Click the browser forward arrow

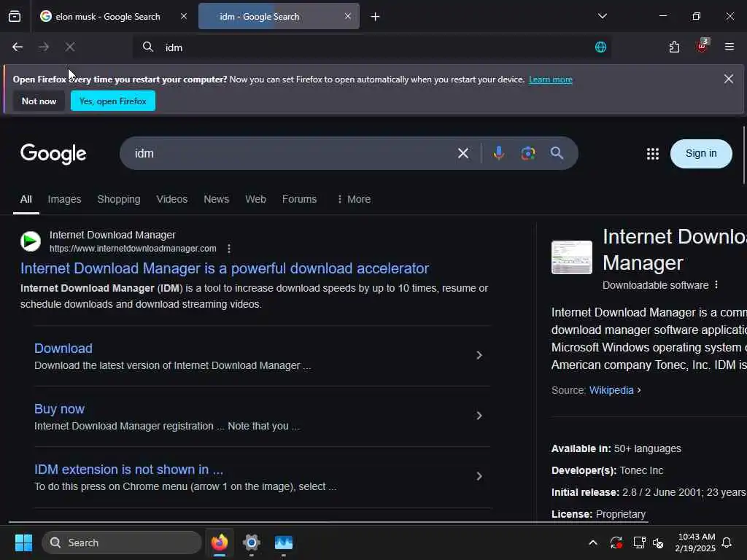[44, 47]
